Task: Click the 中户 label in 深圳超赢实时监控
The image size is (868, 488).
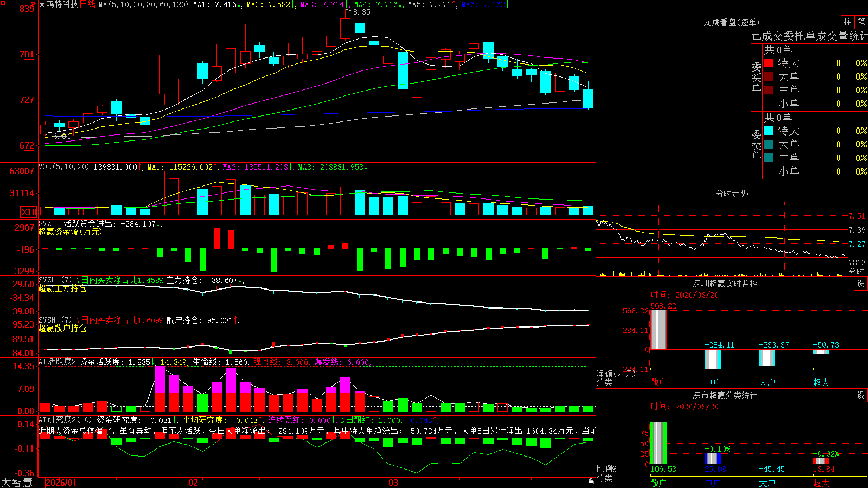Action: coord(712,382)
